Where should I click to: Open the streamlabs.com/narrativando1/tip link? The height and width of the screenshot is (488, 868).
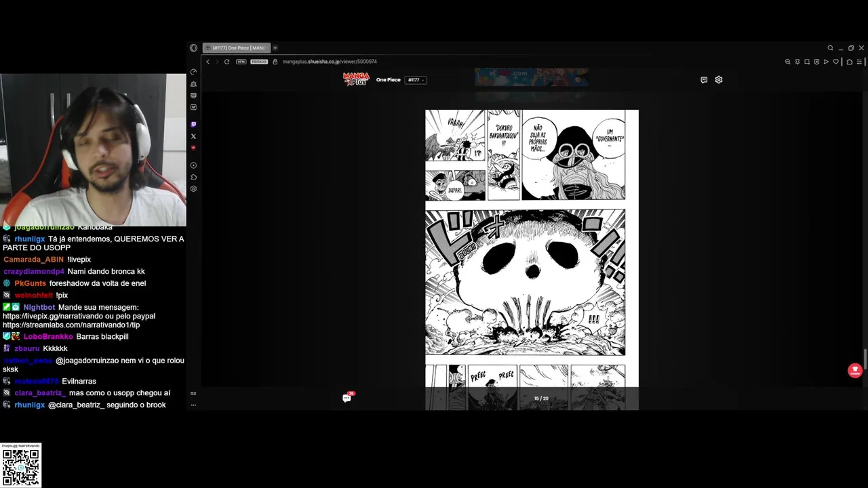coord(71,325)
